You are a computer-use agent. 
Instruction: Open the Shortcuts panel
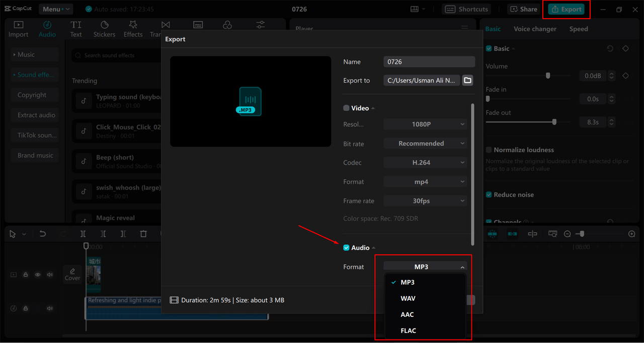click(x=467, y=9)
